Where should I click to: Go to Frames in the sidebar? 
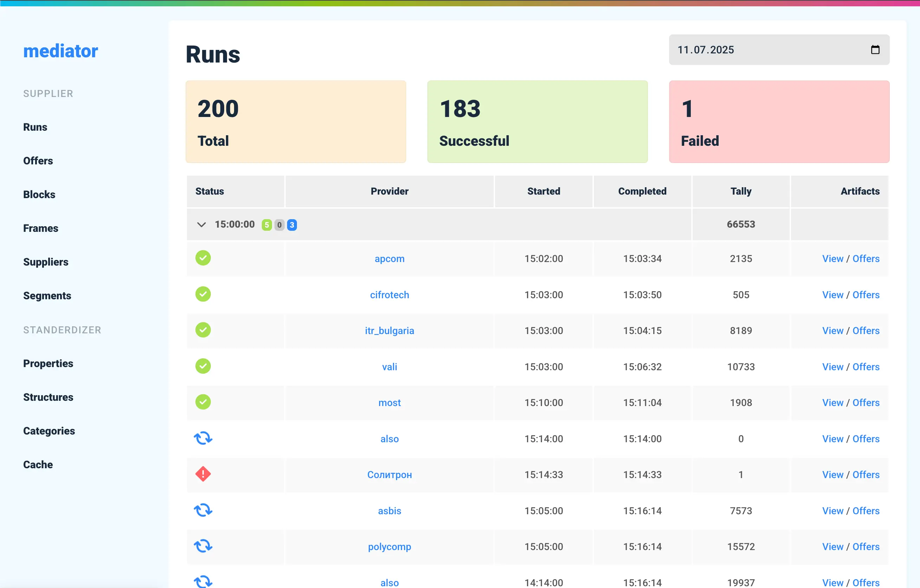click(x=40, y=228)
